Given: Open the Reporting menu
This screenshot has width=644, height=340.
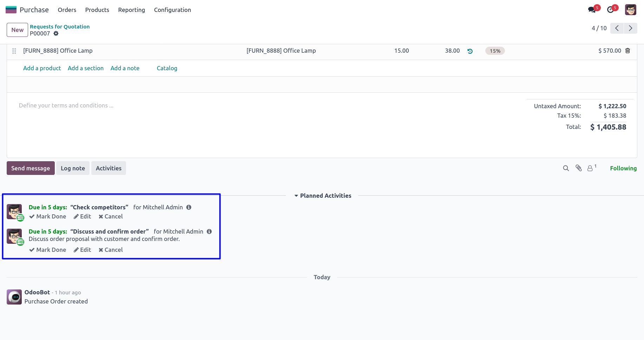Looking at the screenshot, I should 131,10.
